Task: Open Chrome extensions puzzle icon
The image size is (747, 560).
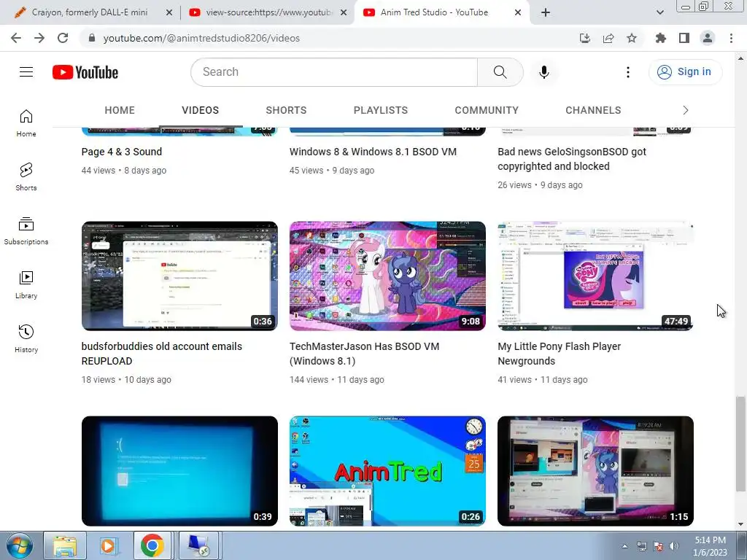Action: pyautogui.click(x=660, y=38)
